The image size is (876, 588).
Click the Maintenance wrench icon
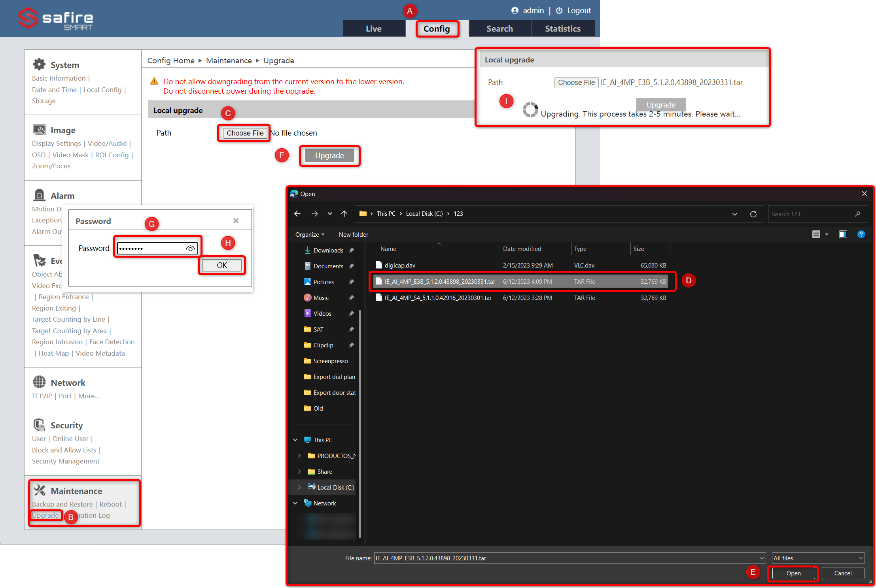click(39, 490)
